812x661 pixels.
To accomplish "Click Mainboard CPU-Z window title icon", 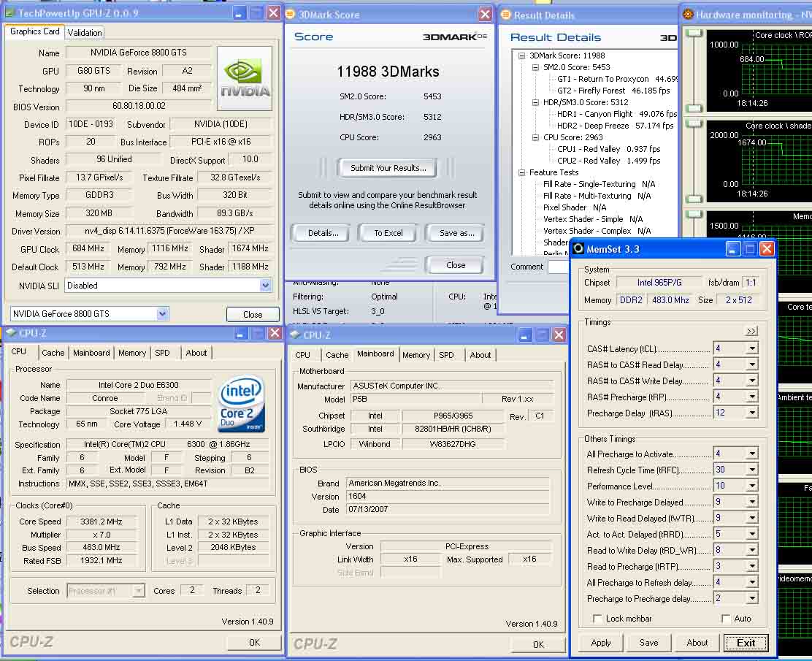I will pos(295,335).
